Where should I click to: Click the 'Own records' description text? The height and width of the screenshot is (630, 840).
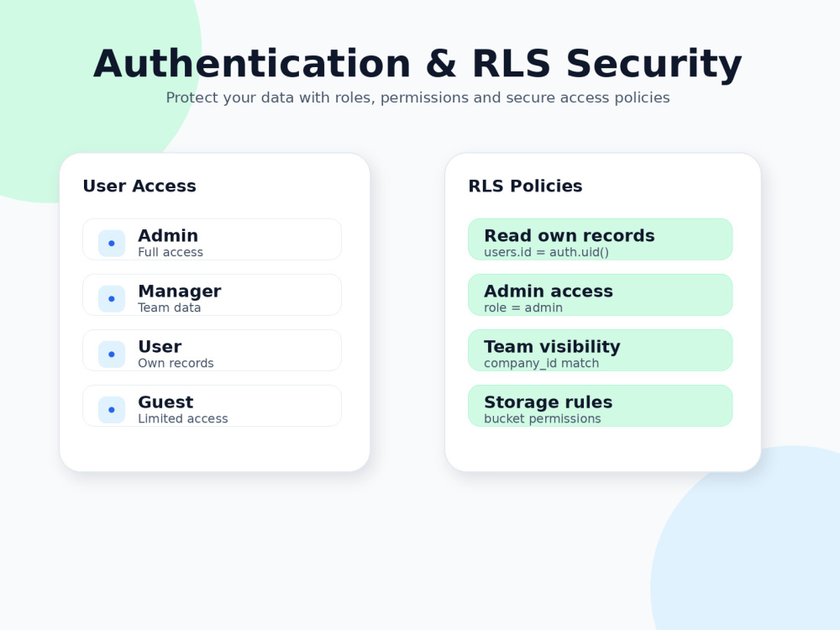click(176, 363)
